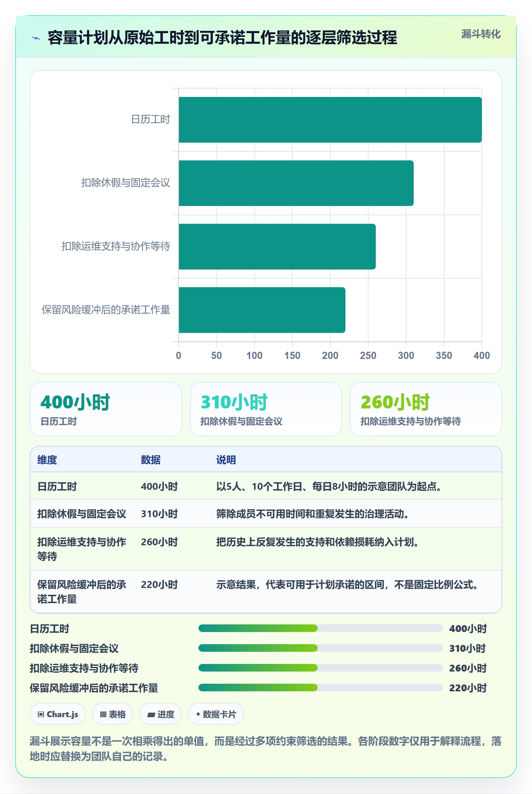
Task: Click 310小时 value beside progress bar
Action: tap(467, 648)
